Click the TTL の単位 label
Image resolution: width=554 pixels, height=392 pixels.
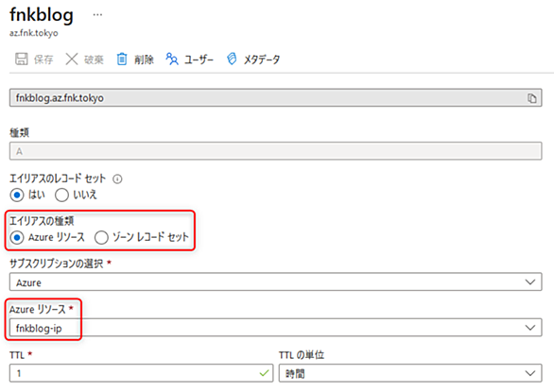pyautogui.click(x=302, y=355)
